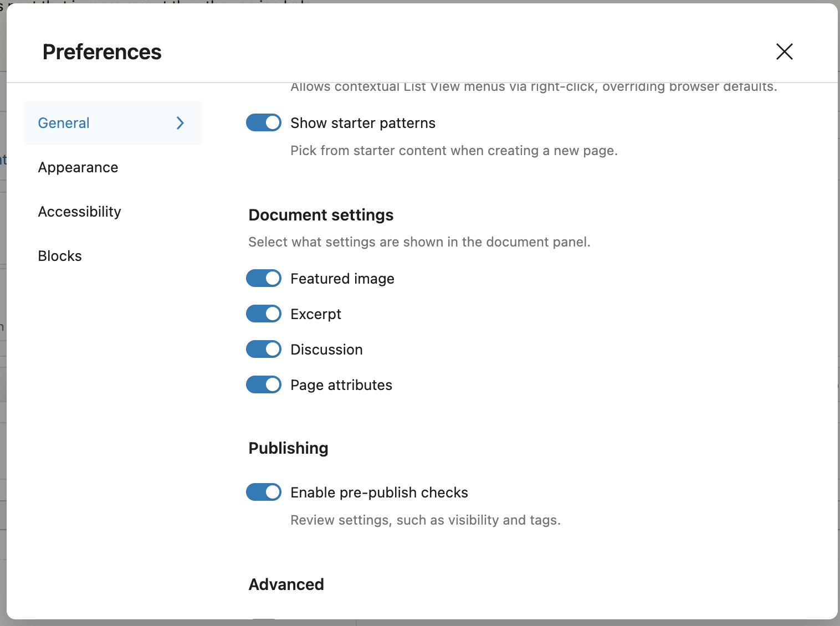Select the General preferences tab

click(x=64, y=123)
